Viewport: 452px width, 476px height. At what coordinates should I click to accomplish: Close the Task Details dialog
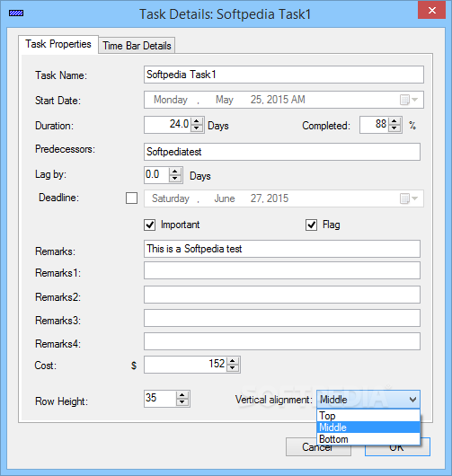tap(431, 10)
